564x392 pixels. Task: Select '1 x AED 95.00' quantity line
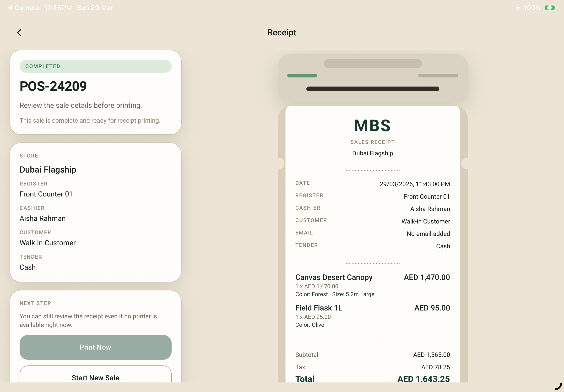(x=313, y=317)
